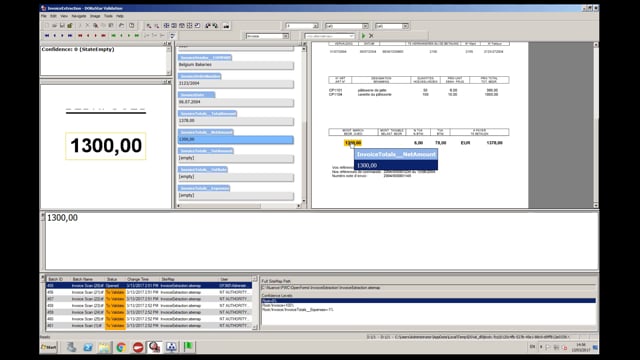Open the Navigate menu

(x=79, y=16)
